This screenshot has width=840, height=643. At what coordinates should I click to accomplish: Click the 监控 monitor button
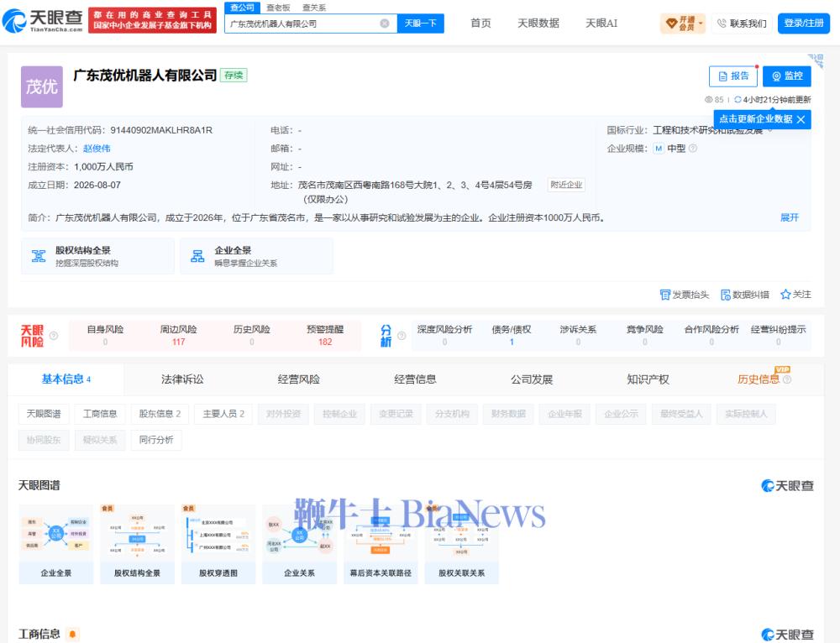(787, 76)
